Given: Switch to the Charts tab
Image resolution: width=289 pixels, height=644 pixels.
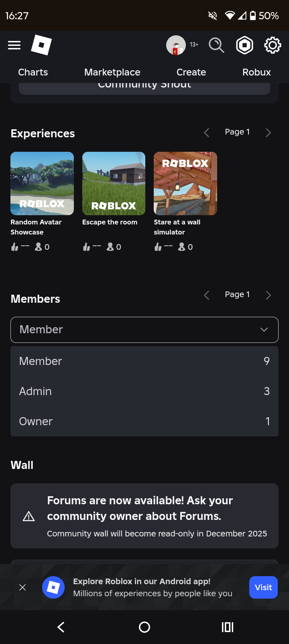Looking at the screenshot, I should [33, 72].
